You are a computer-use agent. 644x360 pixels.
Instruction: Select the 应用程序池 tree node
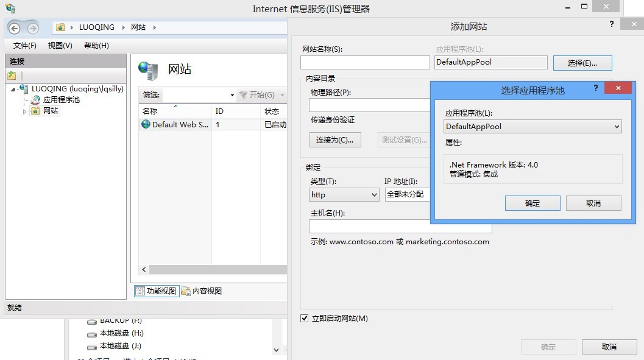[x=61, y=100]
